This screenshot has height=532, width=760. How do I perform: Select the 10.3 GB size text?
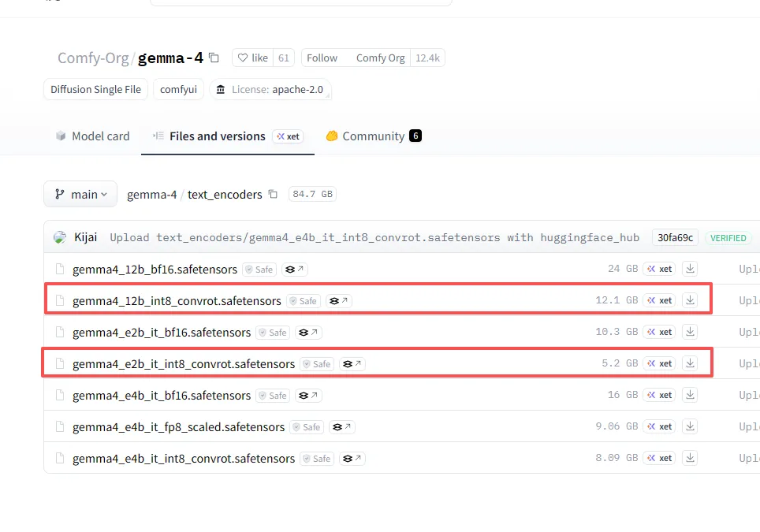(x=617, y=332)
